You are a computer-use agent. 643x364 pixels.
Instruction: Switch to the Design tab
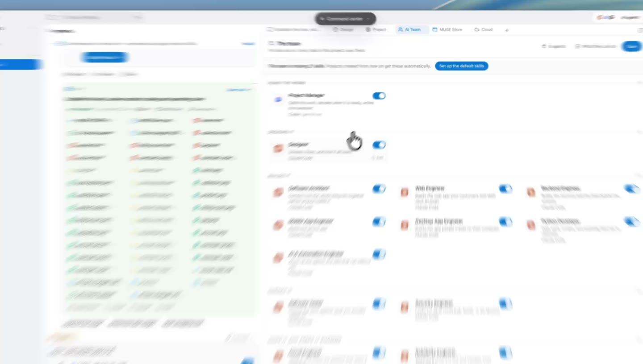[x=343, y=29]
